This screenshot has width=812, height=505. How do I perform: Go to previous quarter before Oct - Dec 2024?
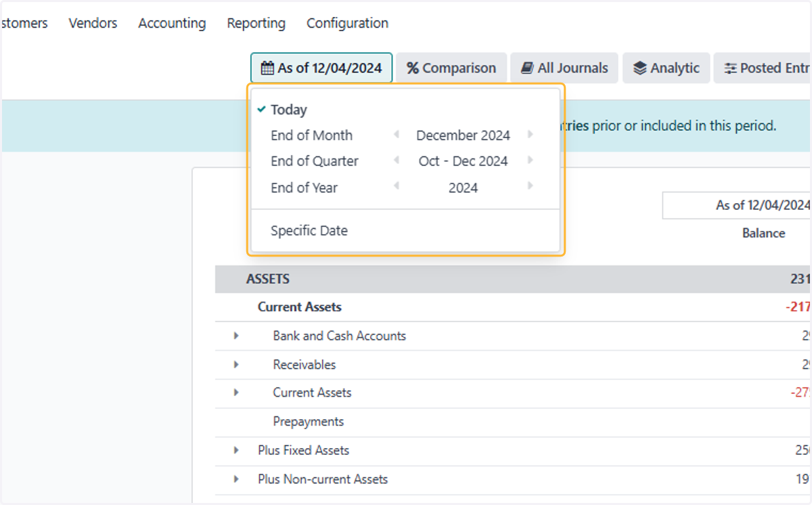[396, 160]
